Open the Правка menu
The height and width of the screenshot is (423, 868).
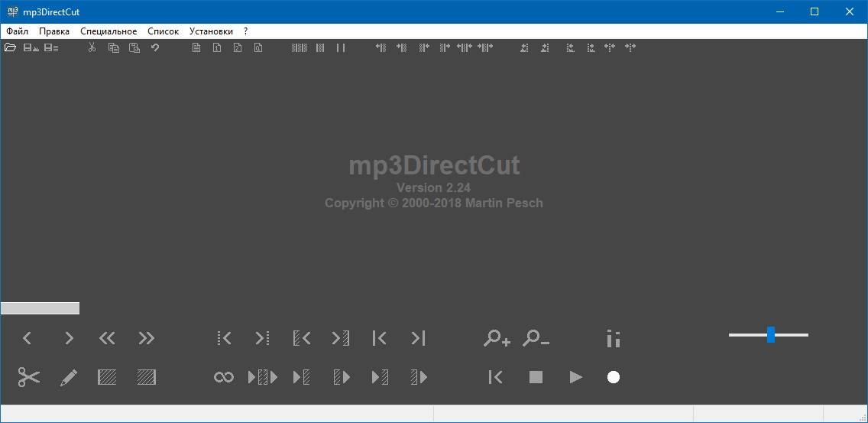pyautogui.click(x=54, y=31)
